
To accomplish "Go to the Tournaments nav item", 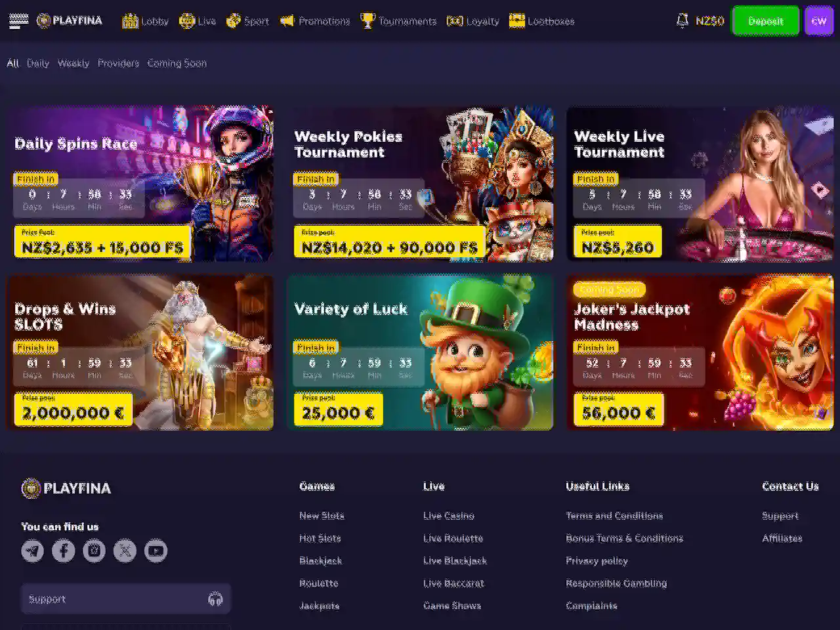I will [398, 21].
